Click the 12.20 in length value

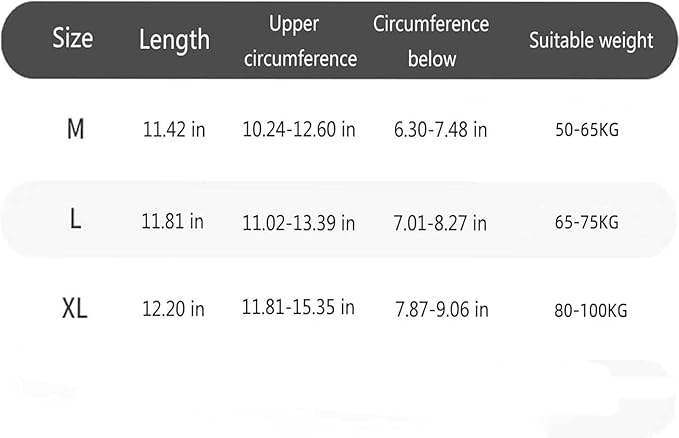click(x=173, y=309)
